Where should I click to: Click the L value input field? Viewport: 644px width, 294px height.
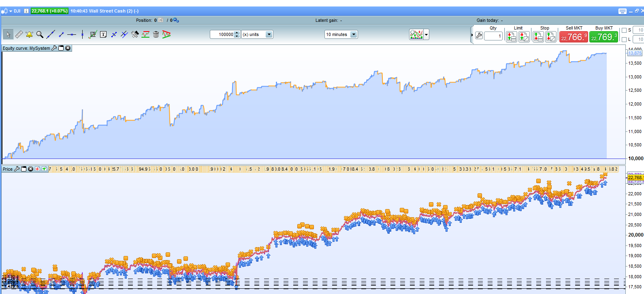[x=638, y=40]
